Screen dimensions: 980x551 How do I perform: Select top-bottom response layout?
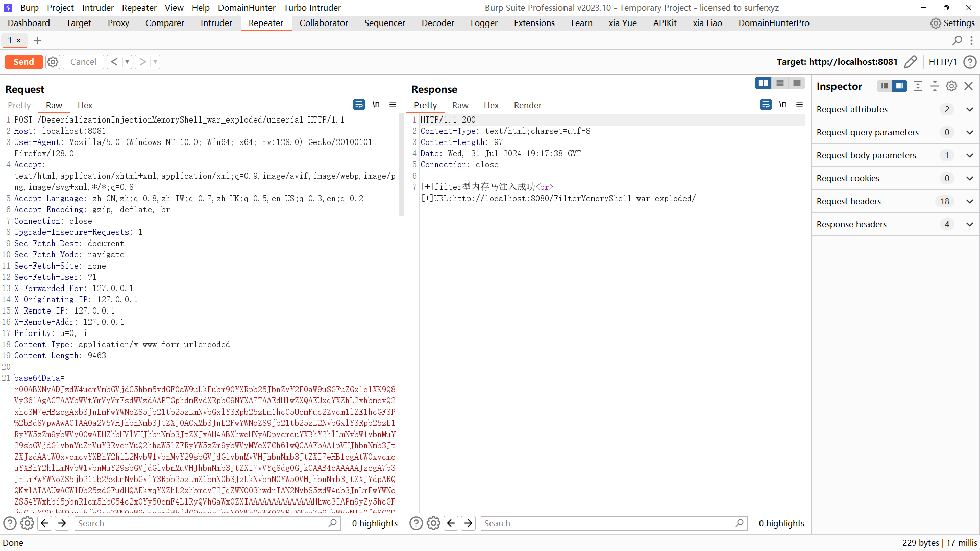click(780, 83)
